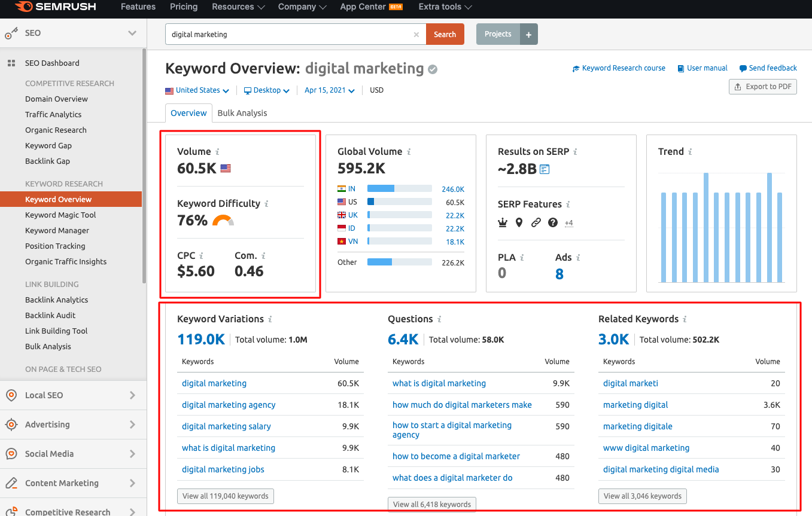Click the sidebar vertical scrollbar
812x516 pixels.
pyautogui.click(x=144, y=164)
